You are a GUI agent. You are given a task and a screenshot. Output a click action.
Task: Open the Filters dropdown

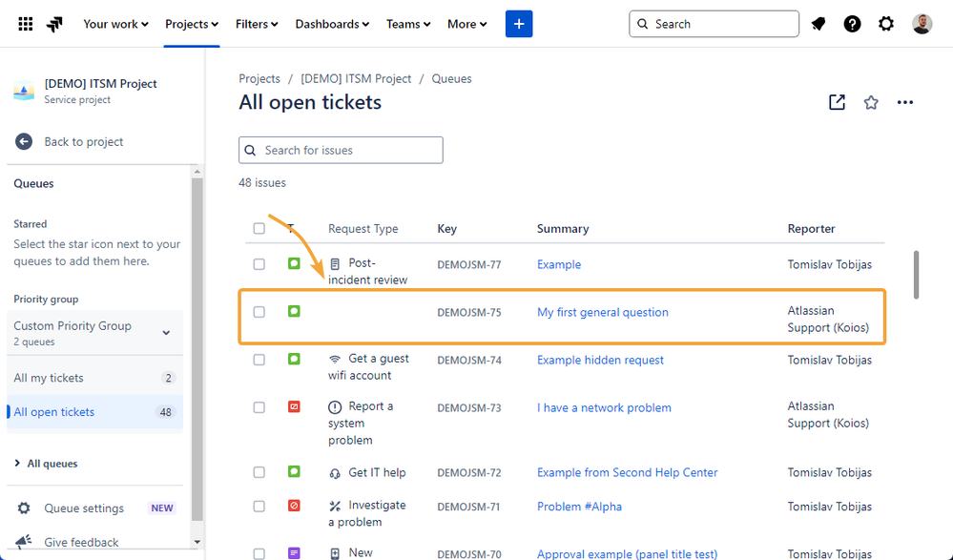pyautogui.click(x=257, y=24)
